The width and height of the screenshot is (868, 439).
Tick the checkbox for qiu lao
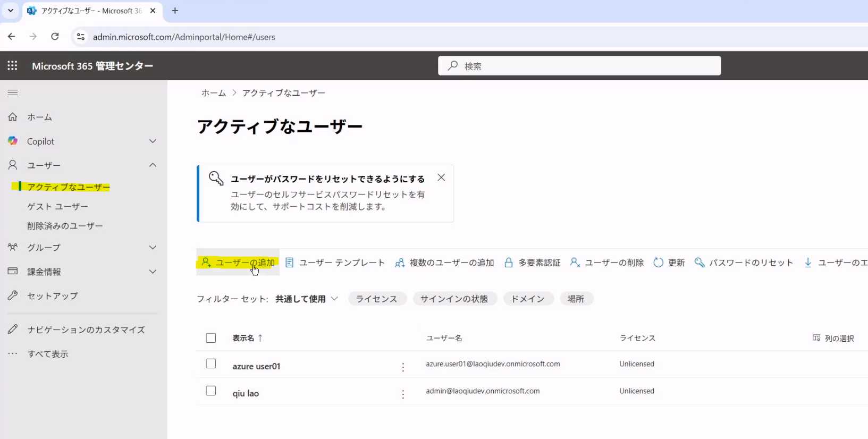tap(211, 391)
